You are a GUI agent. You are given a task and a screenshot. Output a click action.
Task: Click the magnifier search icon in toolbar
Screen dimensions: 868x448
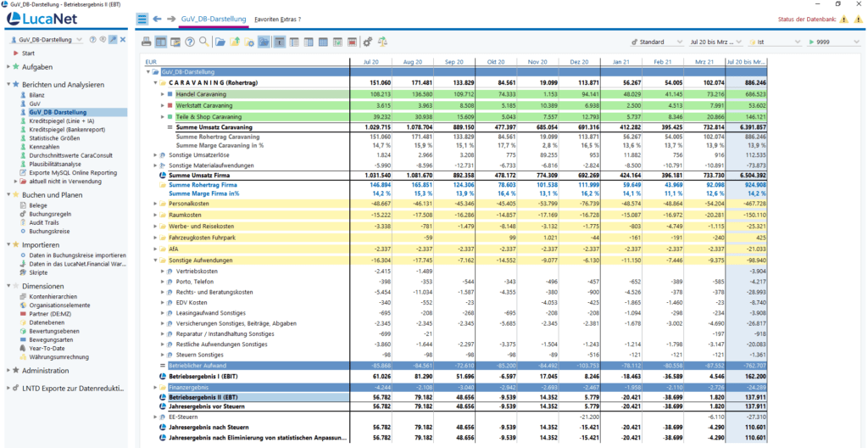(x=203, y=41)
